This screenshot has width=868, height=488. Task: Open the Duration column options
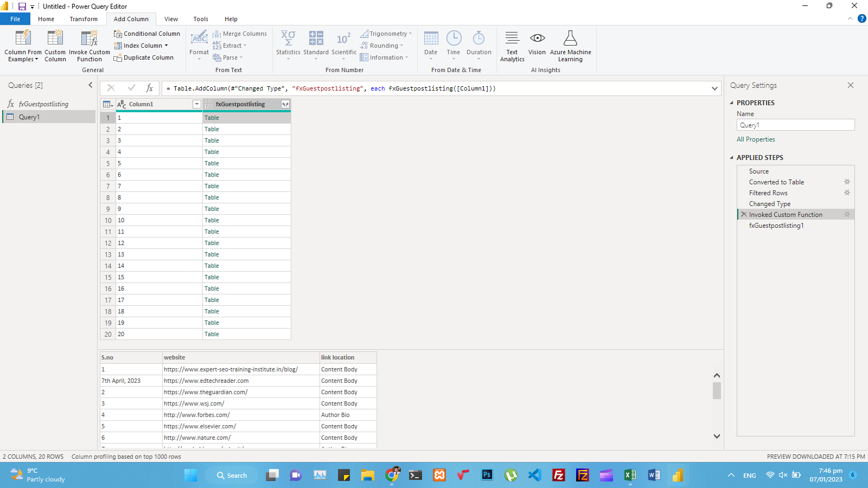pyautogui.click(x=478, y=44)
